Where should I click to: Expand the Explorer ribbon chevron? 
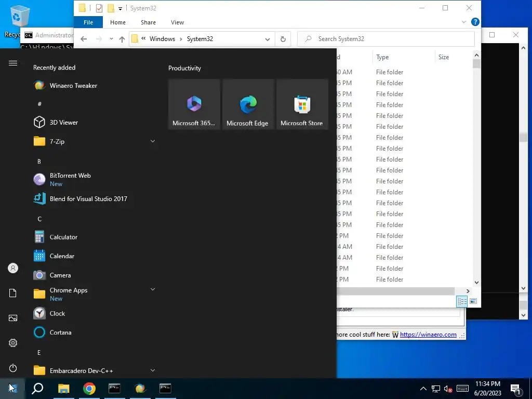pos(464,22)
